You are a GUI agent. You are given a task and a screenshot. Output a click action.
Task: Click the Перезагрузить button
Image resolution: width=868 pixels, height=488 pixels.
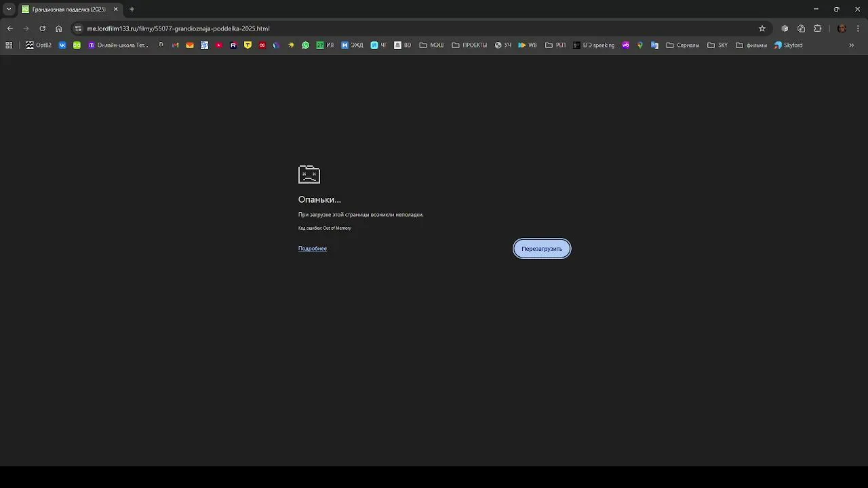tap(542, 249)
